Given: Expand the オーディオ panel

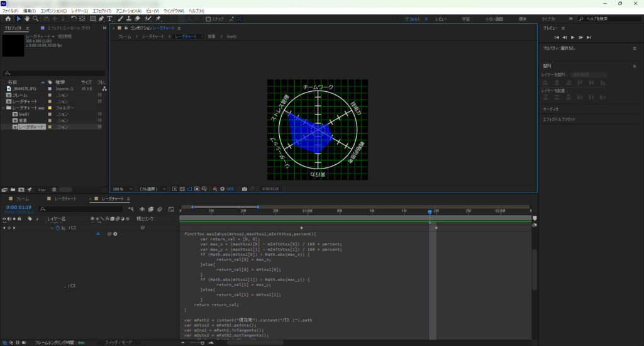Looking at the screenshot, I should (551, 109).
